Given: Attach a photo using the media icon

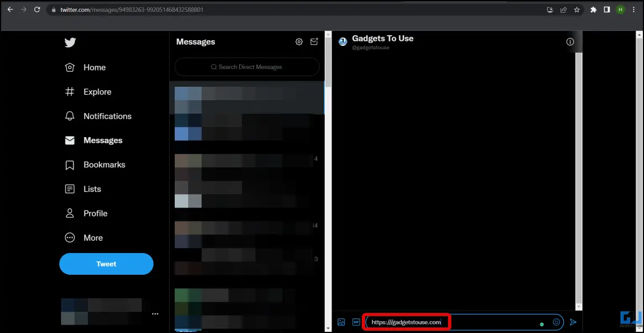Looking at the screenshot, I should (x=341, y=322).
